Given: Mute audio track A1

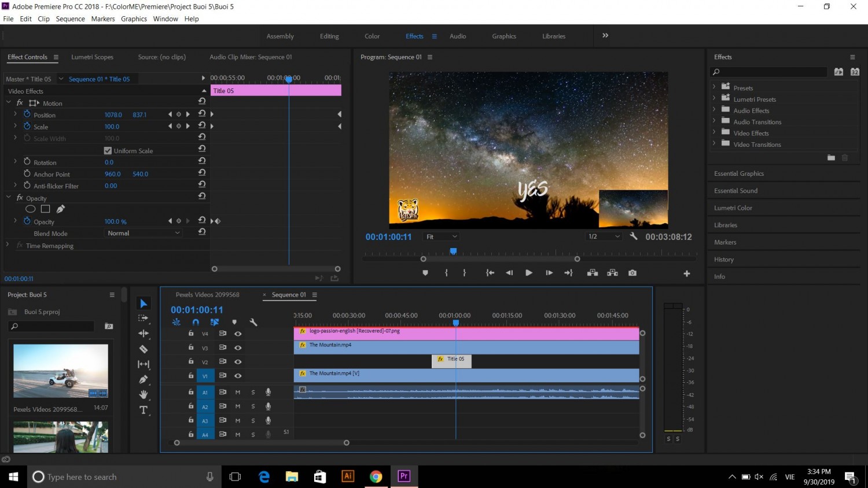Looking at the screenshot, I should click(x=238, y=392).
